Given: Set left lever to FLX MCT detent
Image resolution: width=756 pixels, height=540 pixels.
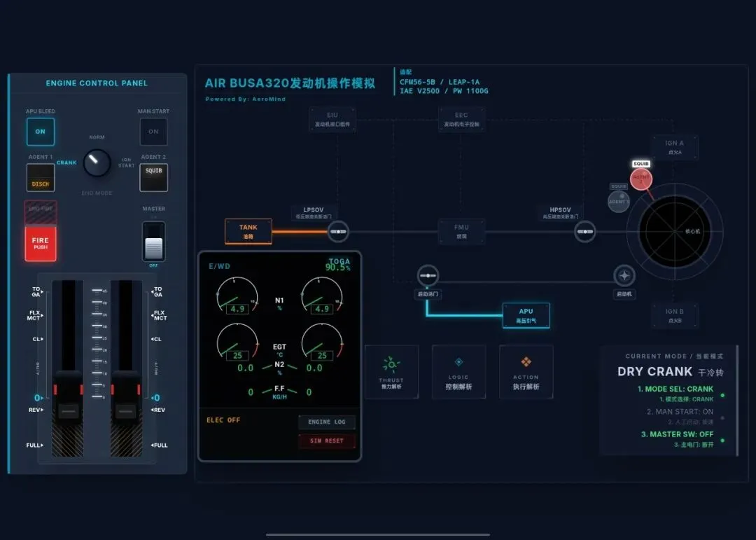Looking at the screenshot, I should point(35,315).
